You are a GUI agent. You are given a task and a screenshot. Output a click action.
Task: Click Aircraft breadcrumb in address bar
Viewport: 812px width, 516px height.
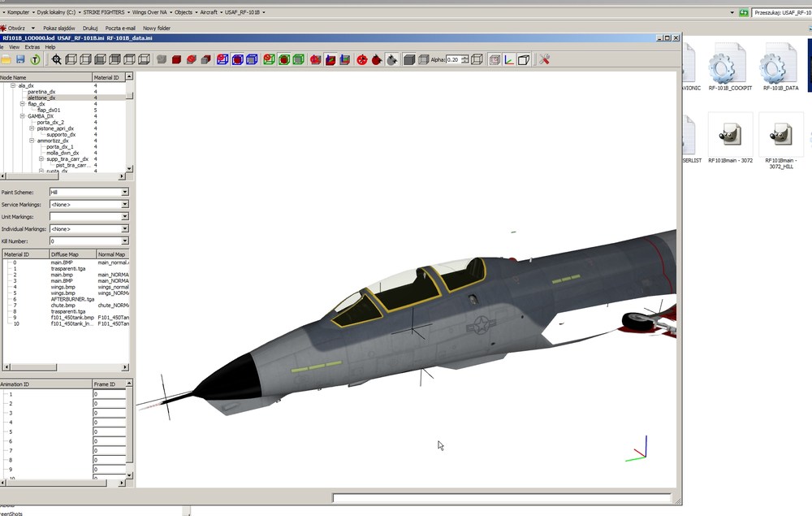pos(209,12)
